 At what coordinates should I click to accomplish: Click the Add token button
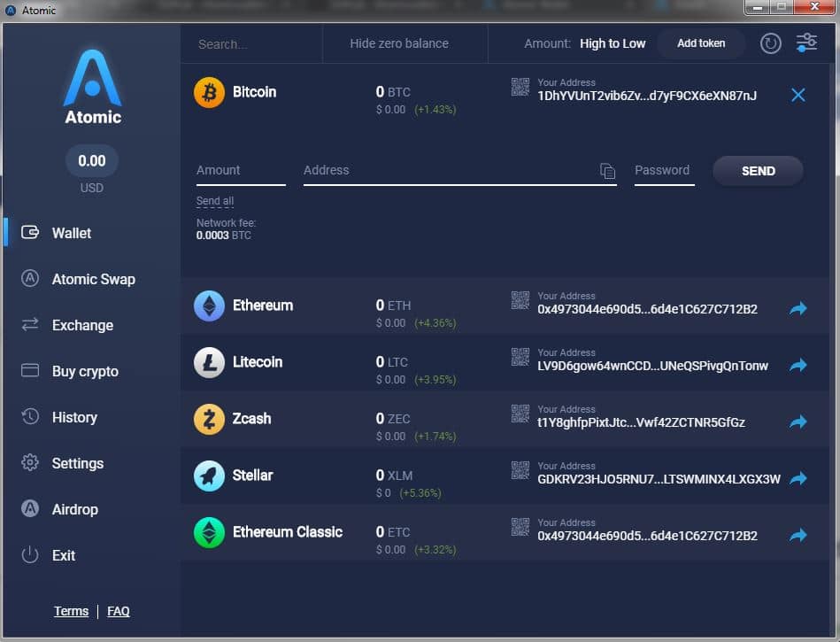tap(701, 43)
